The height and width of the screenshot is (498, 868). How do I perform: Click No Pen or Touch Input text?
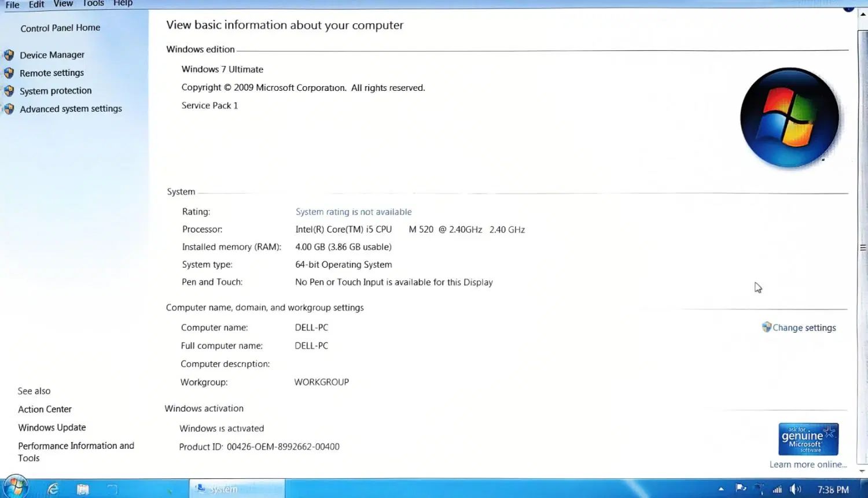(394, 282)
